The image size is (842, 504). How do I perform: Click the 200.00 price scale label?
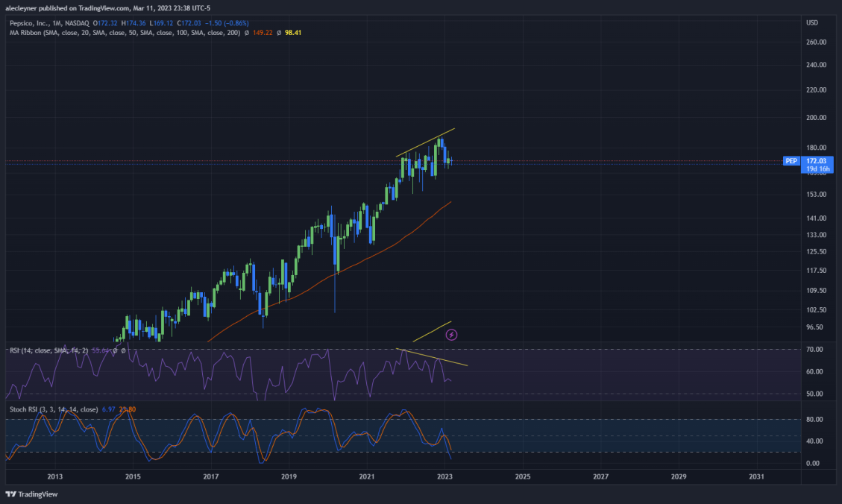[816, 118]
